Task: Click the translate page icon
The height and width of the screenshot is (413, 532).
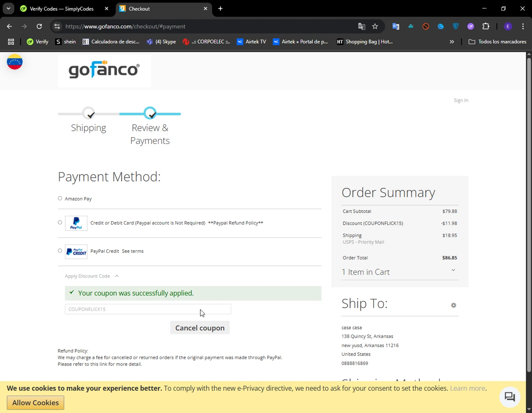Action: (361, 26)
